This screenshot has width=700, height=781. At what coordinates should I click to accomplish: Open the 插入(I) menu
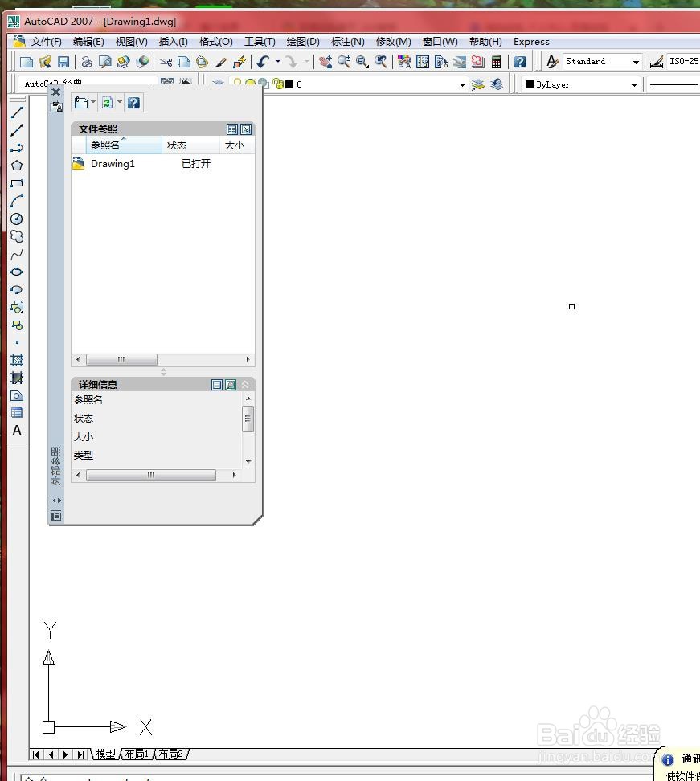tap(173, 42)
